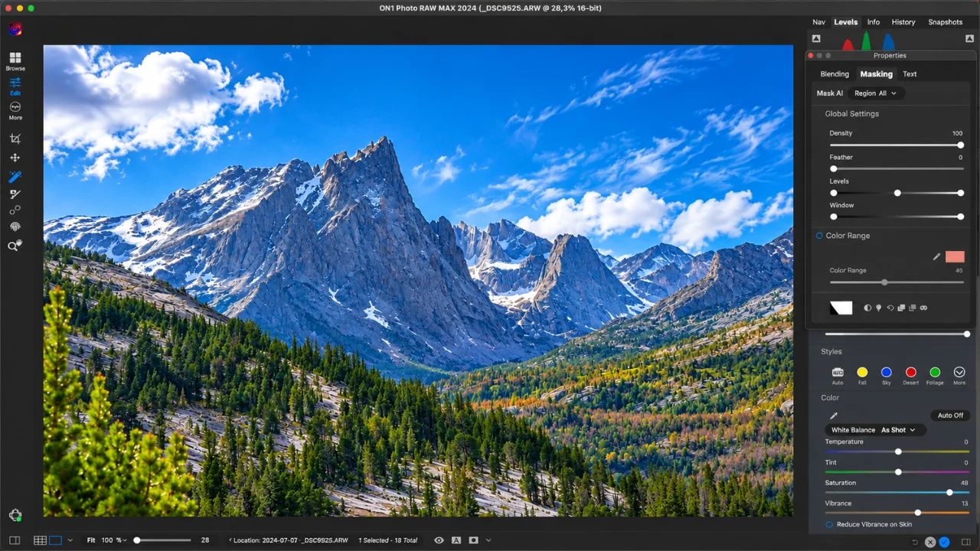Image resolution: width=980 pixels, height=551 pixels.
Task: Click the salmon color range swatch
Action: point(955,257)
